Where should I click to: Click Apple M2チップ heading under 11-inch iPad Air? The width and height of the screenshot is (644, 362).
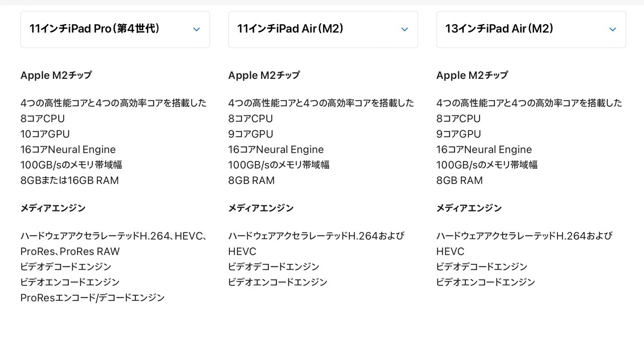pyautogui.click(x=264, y=75)
